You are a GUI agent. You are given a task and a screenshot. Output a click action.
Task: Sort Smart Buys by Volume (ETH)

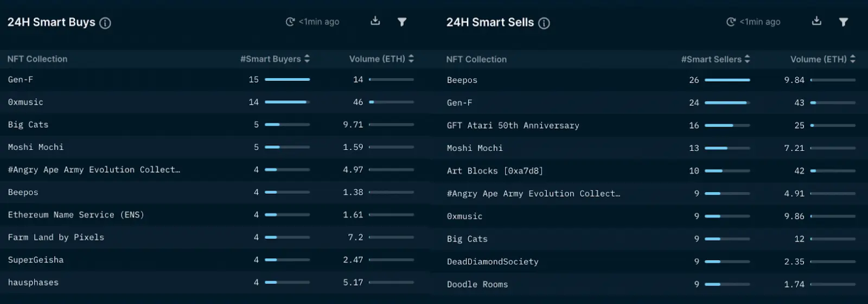click(411, 59)
